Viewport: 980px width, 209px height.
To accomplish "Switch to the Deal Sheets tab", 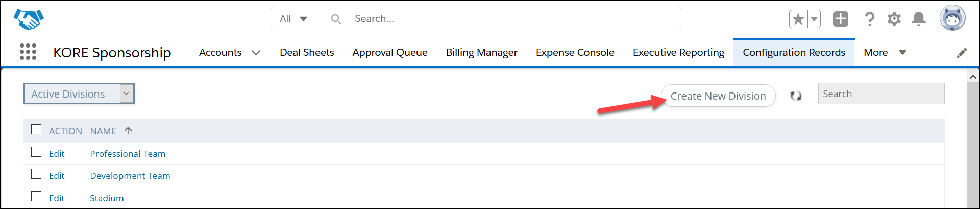I will click(307, 52).
